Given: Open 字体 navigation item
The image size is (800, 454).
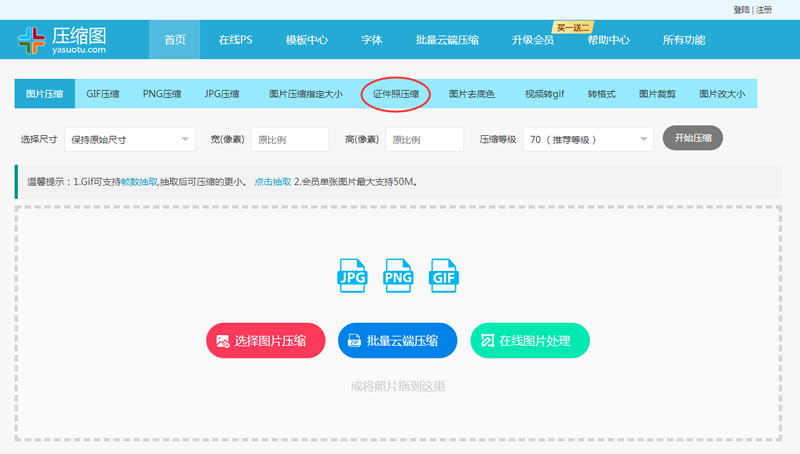Looking at the screenshot, I should [x=371, y=40].
